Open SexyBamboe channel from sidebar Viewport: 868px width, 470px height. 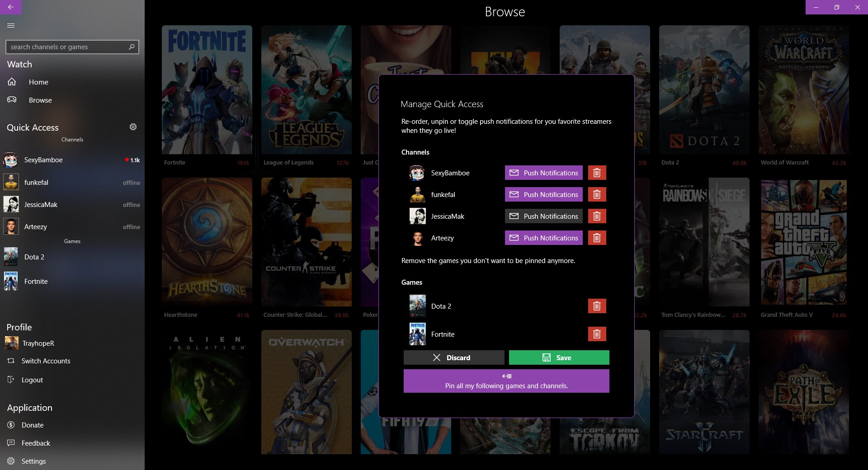(x=72, y=160)
